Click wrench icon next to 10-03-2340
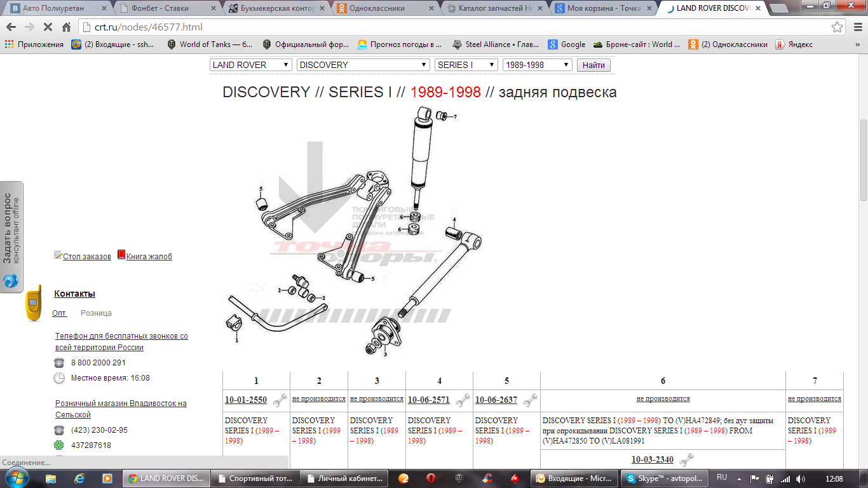The width and height of the screenshot is (868, 488). (x=686, y=459)
